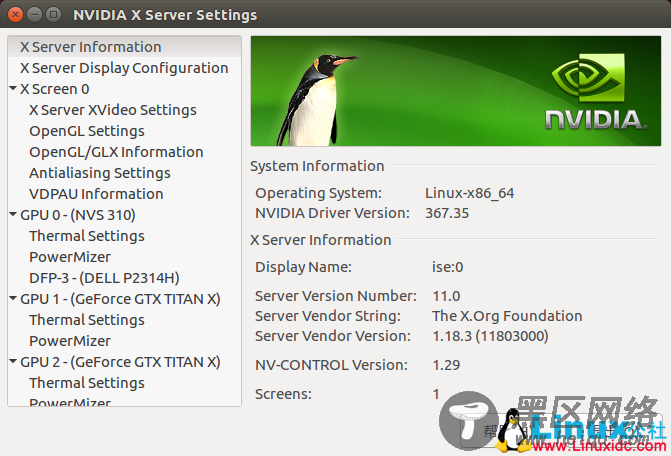
Task: Open PowerMizer under GPU 0
Action: click(x=70, y=257)
